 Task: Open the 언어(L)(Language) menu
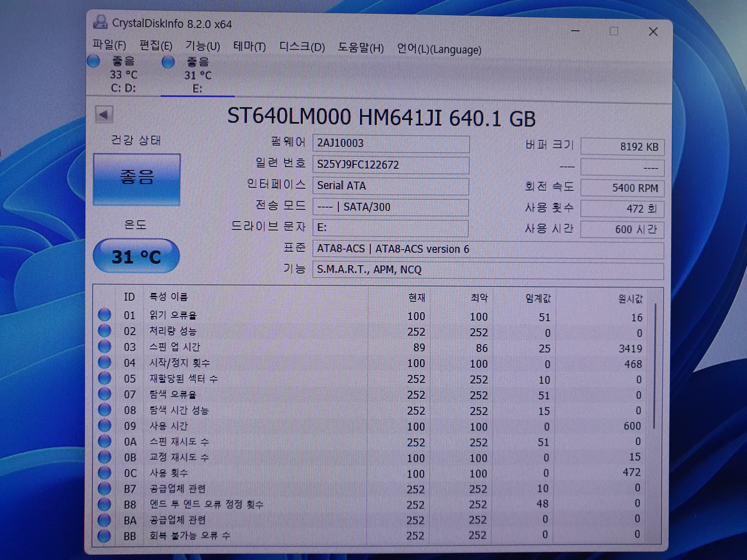point(439,49)
